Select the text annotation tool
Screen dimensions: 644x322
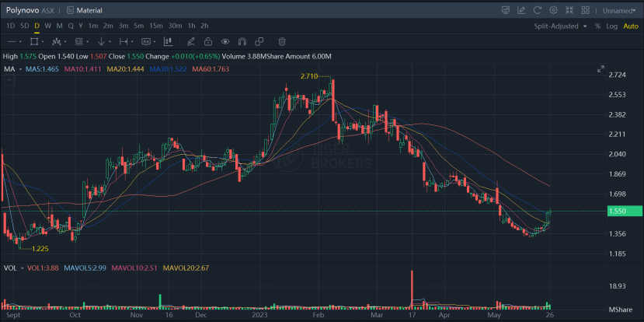(x=146, y=41)
